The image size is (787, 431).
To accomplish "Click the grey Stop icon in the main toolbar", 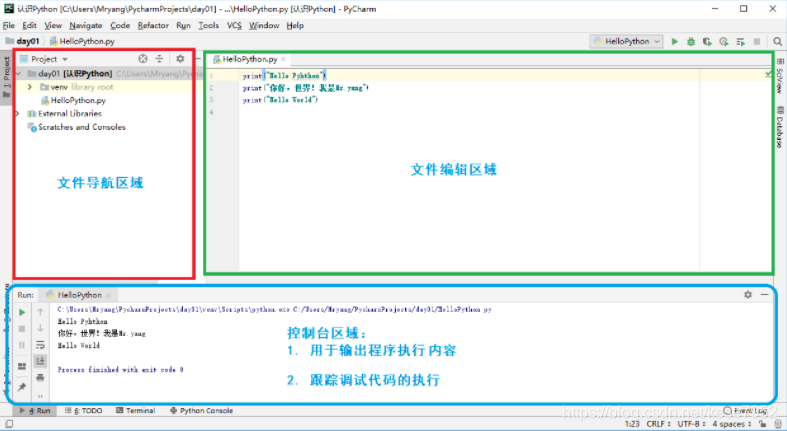I will point(757,42).
